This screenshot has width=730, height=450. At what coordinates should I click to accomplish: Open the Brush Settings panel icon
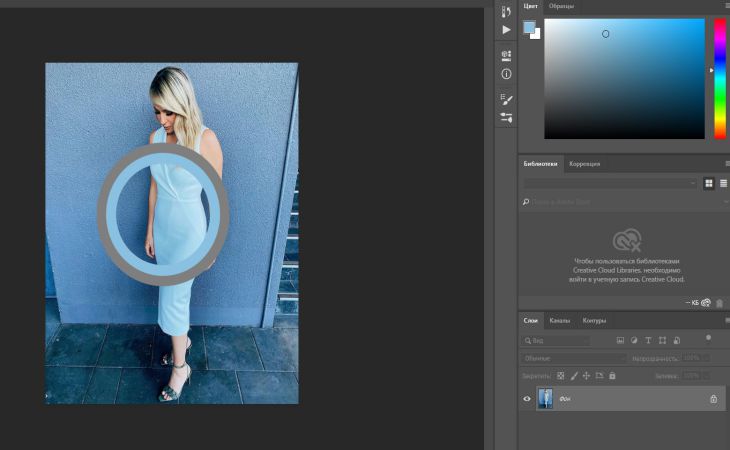pos(507,117)
